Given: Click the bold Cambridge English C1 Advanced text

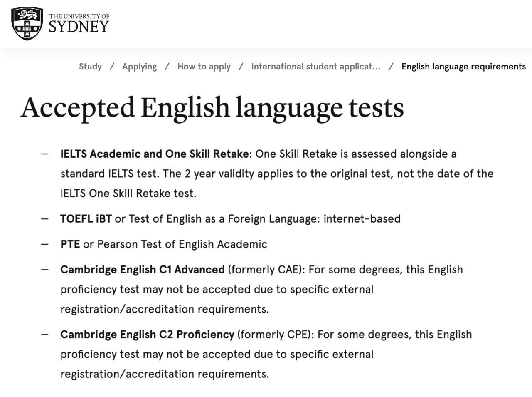Looking at the screenshot, I should pos(142,270).
